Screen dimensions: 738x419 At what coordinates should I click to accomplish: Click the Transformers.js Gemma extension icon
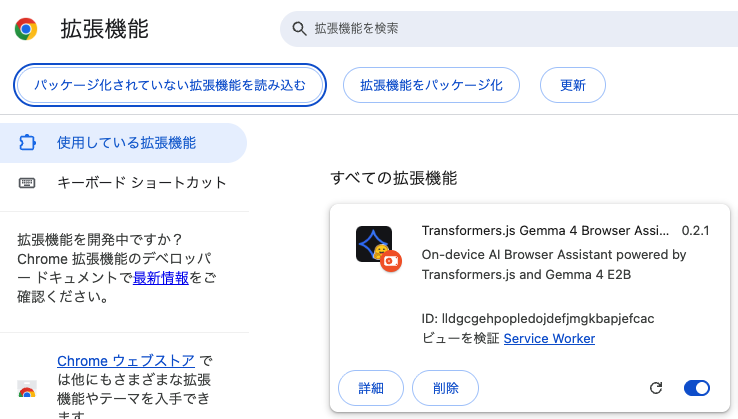374,245
